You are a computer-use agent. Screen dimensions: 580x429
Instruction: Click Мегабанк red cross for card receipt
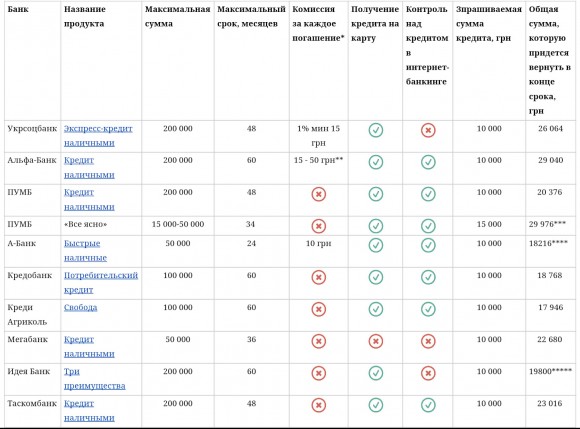(375, 341)
